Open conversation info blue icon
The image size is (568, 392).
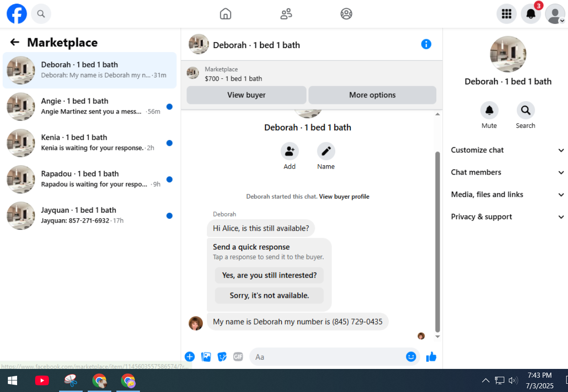pos(426,44)
